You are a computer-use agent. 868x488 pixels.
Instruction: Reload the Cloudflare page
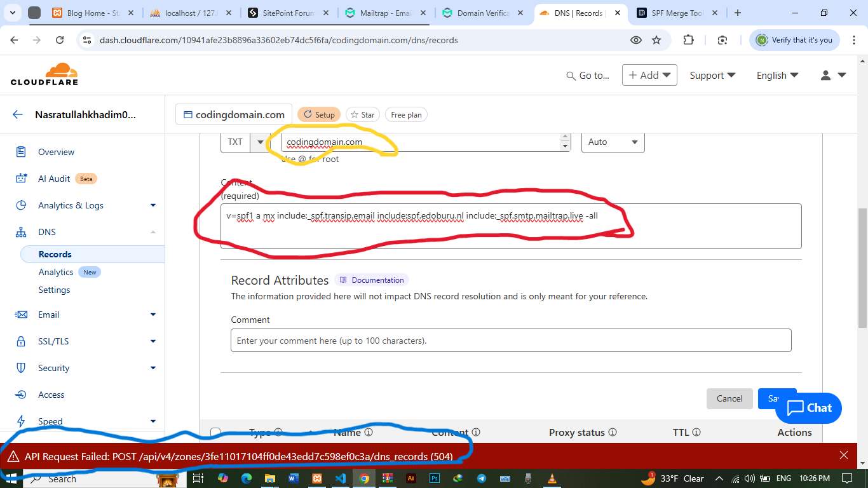point(60,40)
